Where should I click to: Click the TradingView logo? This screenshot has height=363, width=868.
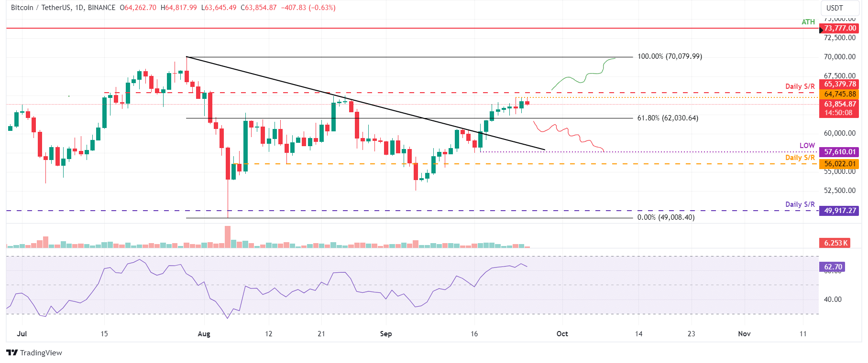tap(34, 352)
